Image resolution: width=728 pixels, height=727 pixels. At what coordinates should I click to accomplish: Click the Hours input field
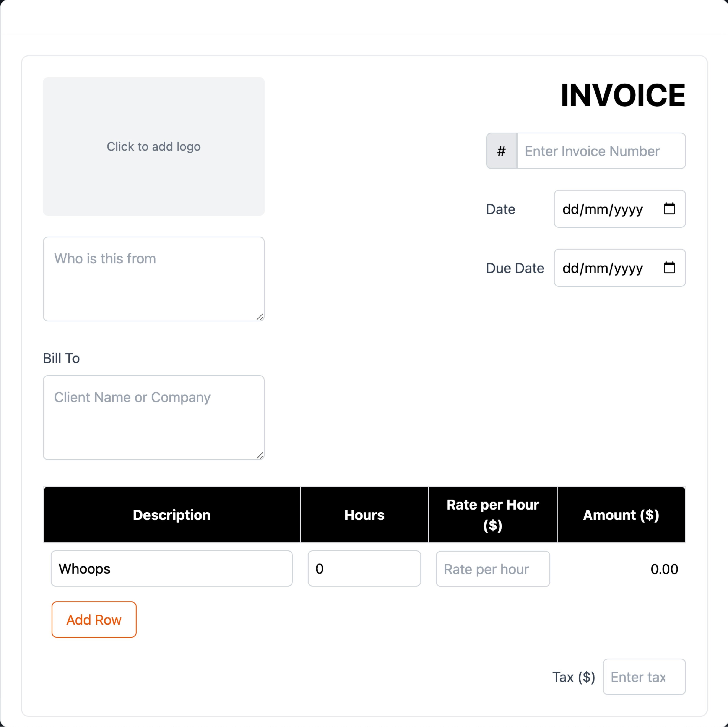coord(364,569)
